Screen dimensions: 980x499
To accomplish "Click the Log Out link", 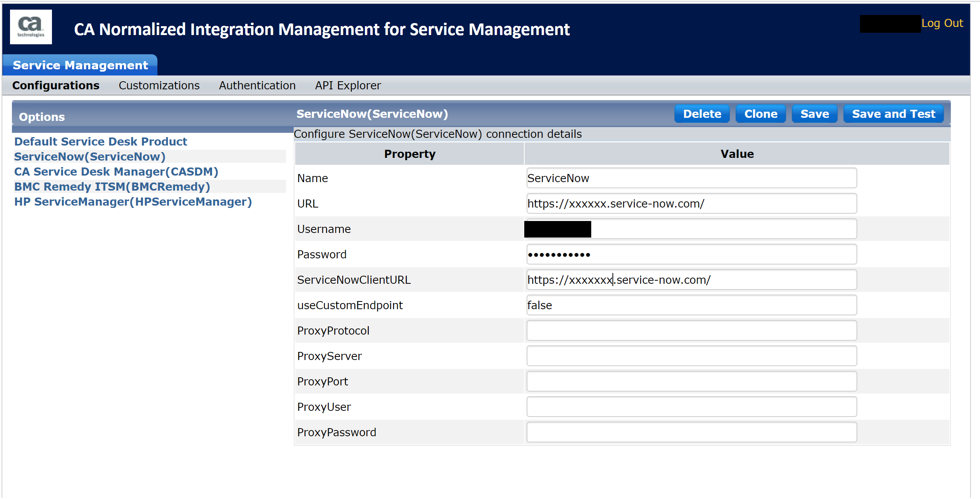I will pyautogui.click(x=942, y=23).
